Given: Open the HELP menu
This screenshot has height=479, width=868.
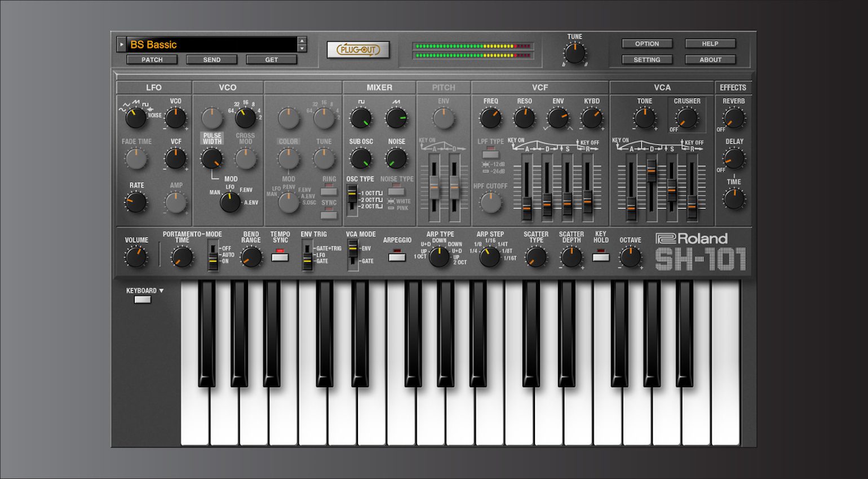Looking at the screenshot, I should [710, 44].
